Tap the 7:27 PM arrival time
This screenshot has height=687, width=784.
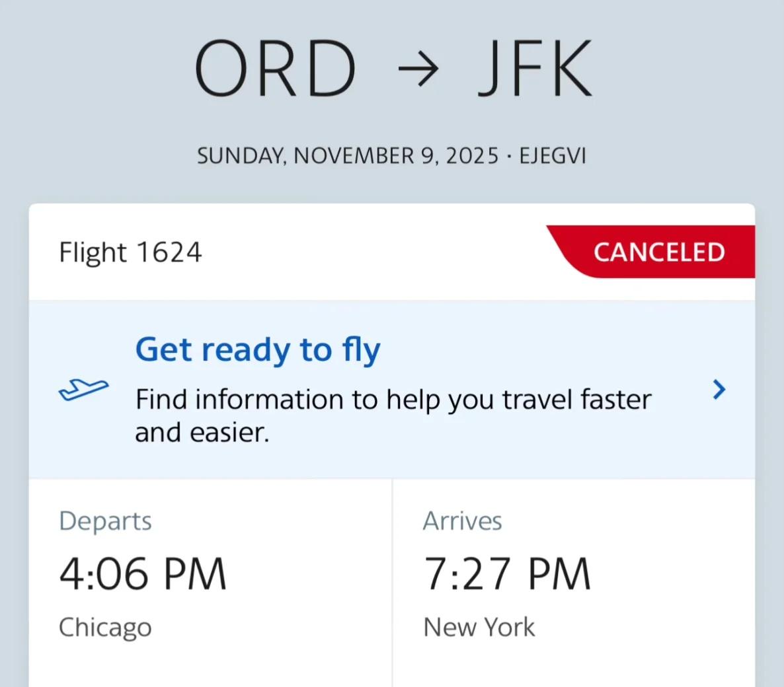click(507, 573)
